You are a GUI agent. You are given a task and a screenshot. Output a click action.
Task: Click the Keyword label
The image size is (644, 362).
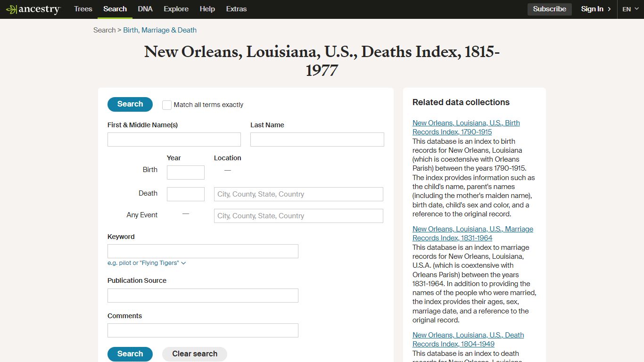[121, 237]
